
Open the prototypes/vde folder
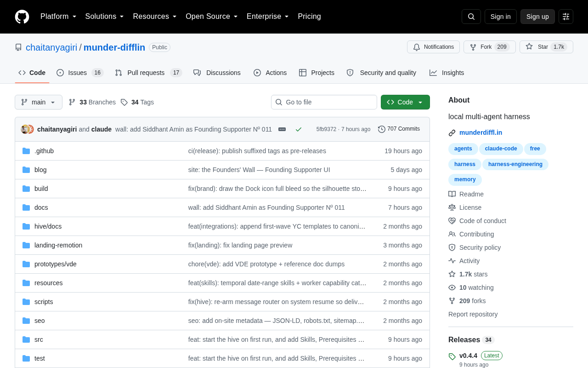click(x=56, y=264)
